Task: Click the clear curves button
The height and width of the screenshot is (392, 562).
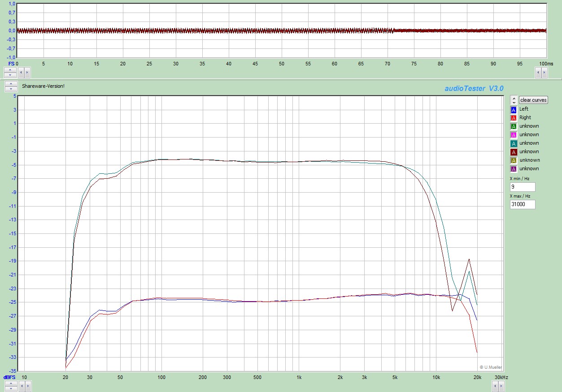Action: (x=533, y=100)
